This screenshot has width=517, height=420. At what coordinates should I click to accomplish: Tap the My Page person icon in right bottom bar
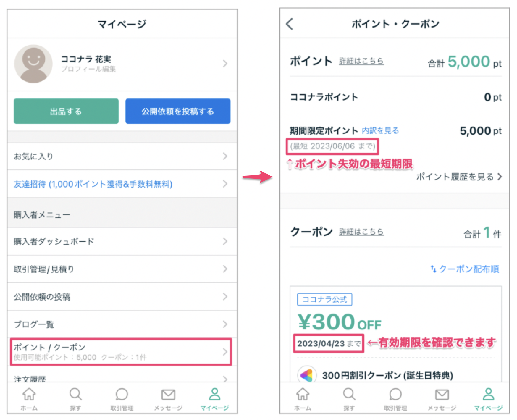tap(488, 395)
